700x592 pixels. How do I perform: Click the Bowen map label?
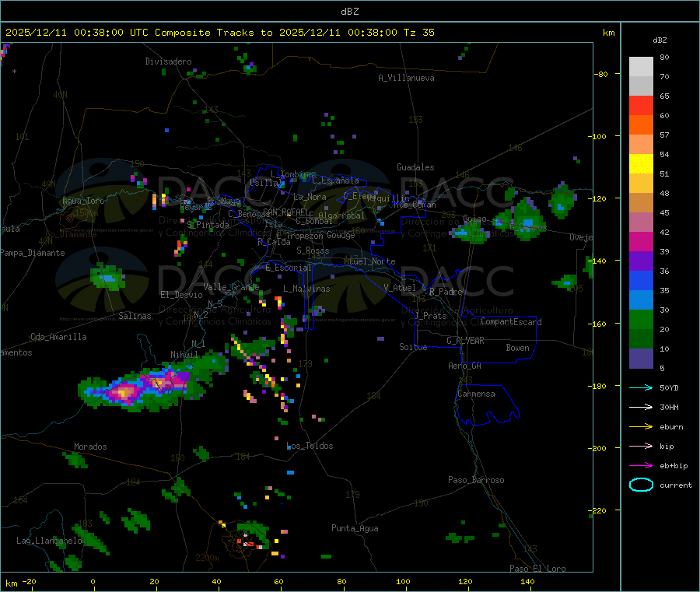coord(518,348)
